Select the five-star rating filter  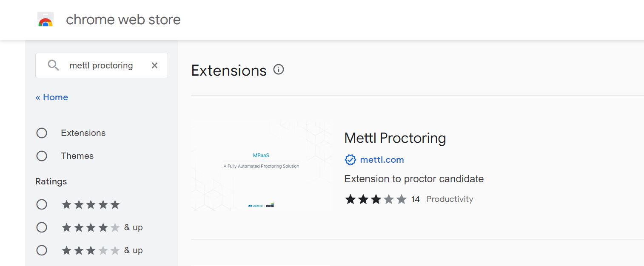[x=42, y=204]
